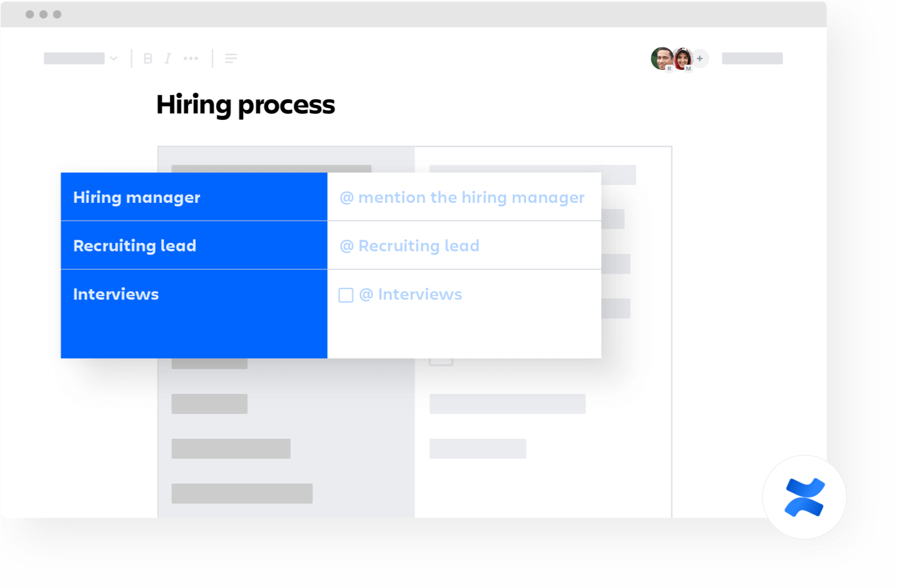Open the avatar labeled M

(x=683, y=58)
